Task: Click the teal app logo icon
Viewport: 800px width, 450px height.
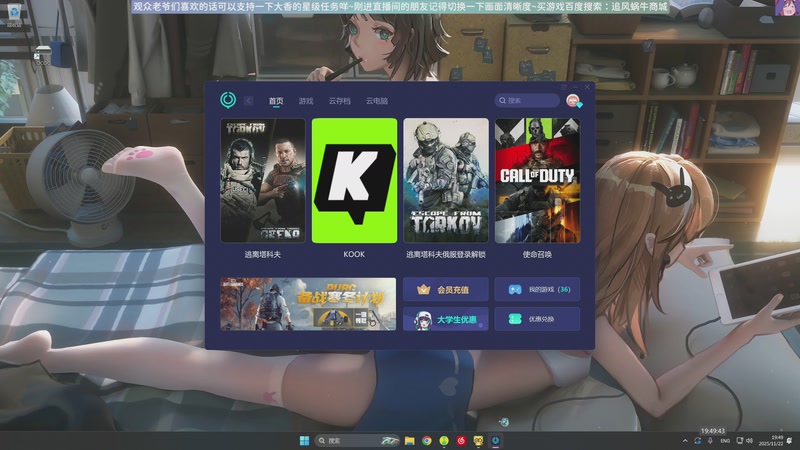Action: (228, 100)
